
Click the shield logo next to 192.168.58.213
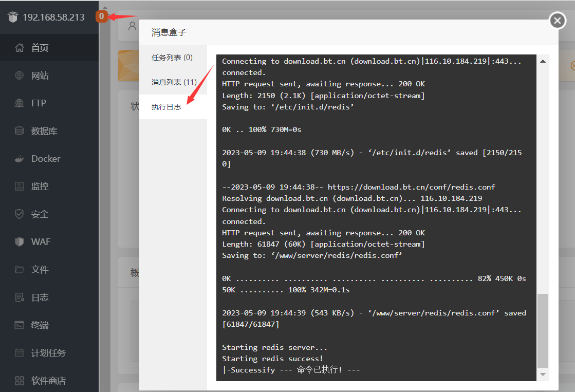point(13,17)
